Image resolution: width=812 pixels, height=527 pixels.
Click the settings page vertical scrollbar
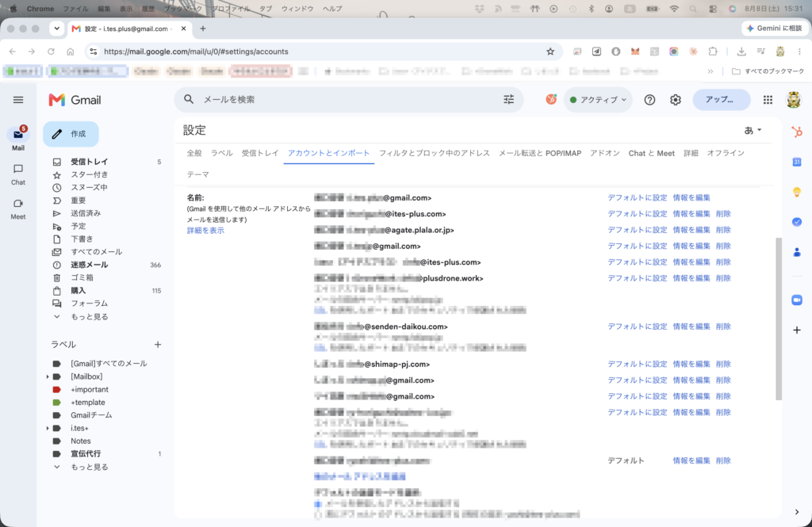(x=779, y=319)
